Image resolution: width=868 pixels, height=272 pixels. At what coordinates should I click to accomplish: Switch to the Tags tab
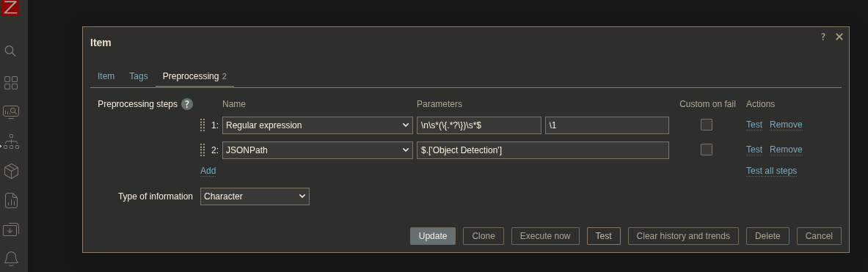click(139, 76)
